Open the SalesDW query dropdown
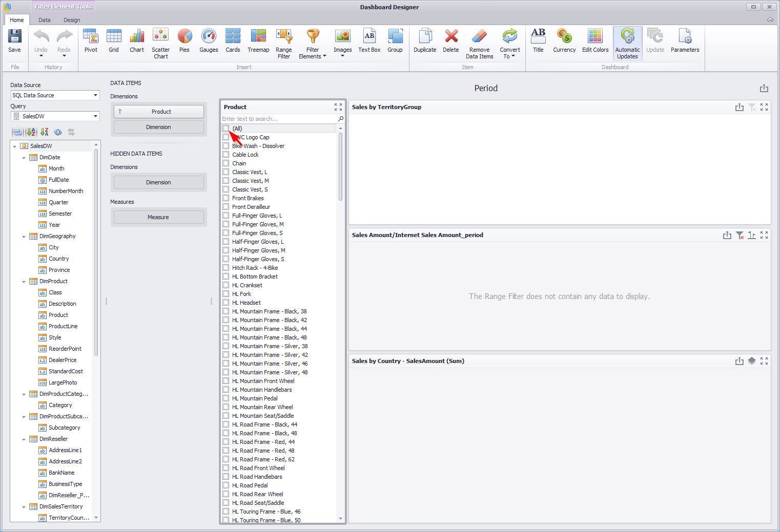 click(95, 116)
